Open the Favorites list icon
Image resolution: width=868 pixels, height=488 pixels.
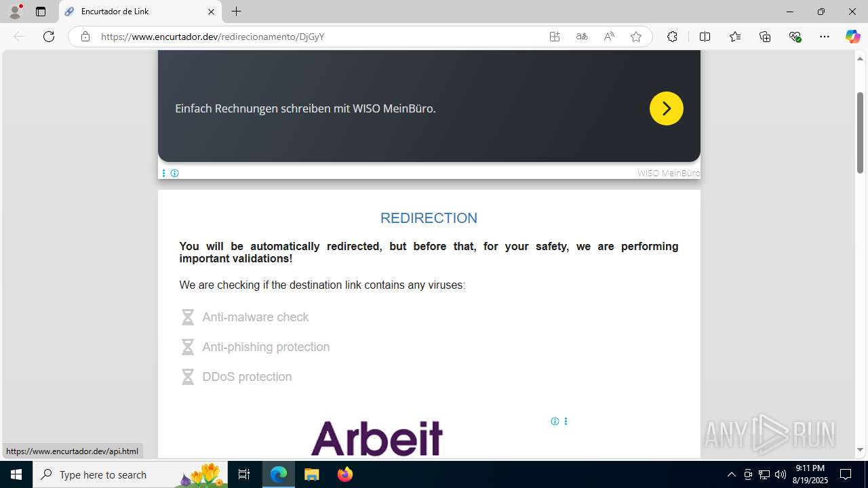coord(735,37)
